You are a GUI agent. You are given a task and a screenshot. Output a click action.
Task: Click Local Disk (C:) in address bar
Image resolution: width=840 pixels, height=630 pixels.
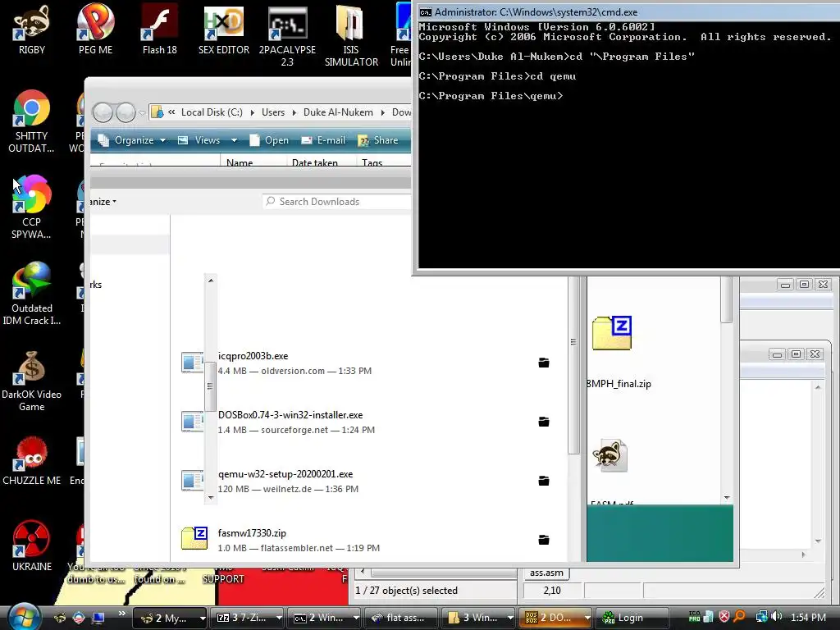point(212,112)
